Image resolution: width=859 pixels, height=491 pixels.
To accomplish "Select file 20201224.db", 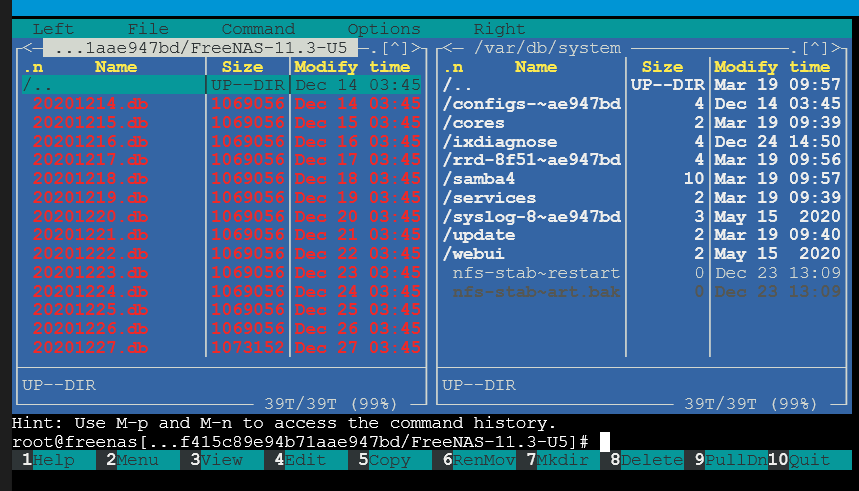I will [x=222, y=291].
